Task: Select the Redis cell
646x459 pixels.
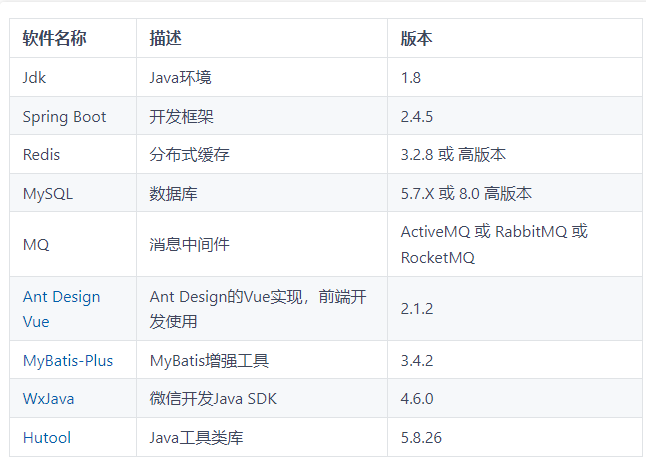Action: pyautogui.click(x=73, y=154)
